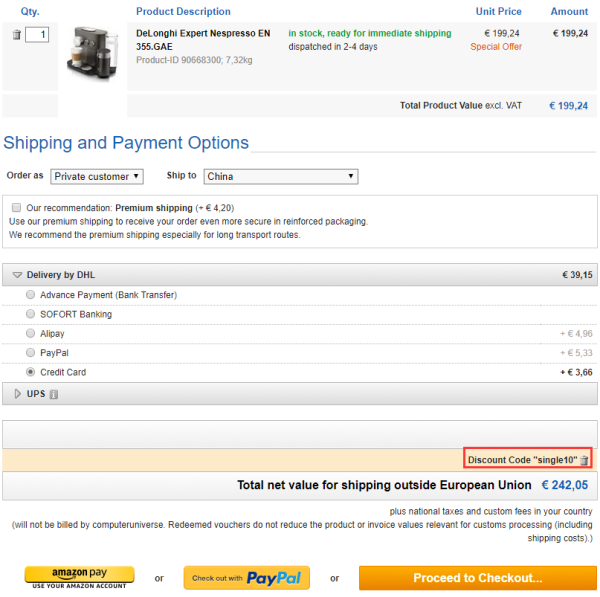Click the Alipay surcharge + € 4,96
The height and width of the screenshot is (597, 600).
click(x=576, y=334)
